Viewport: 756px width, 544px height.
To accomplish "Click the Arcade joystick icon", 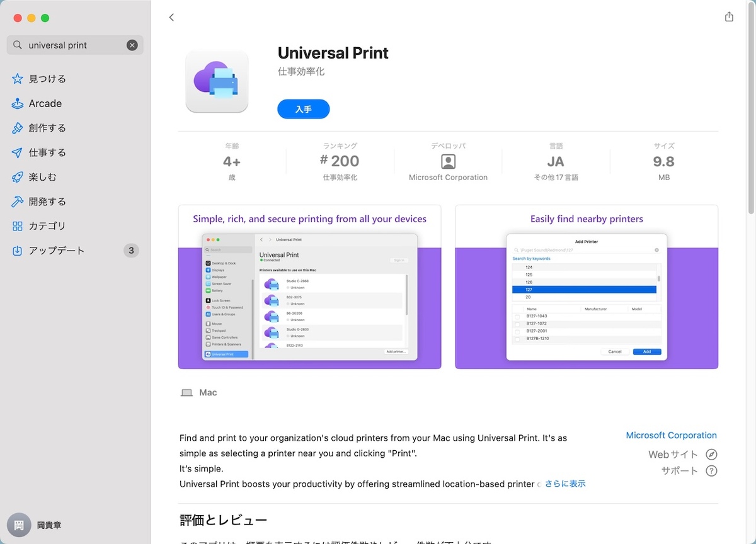I will click(18, 103).
